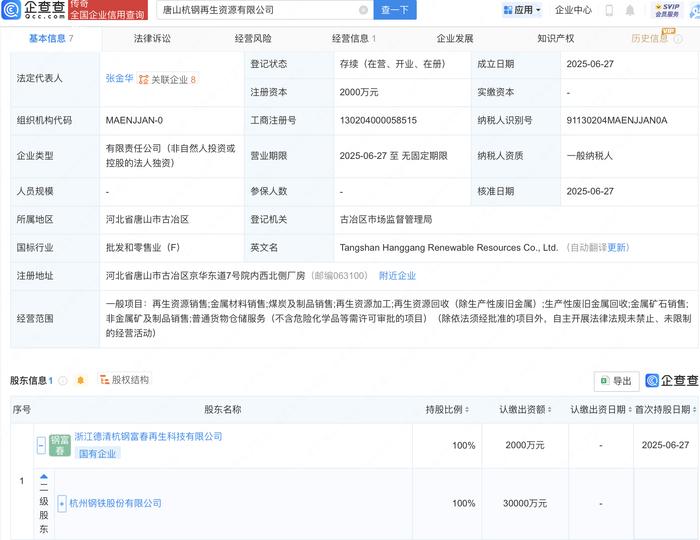Switch to the 企业发展 tab
The height and width of the screenshot is (540, 700).
click(455, 39)
